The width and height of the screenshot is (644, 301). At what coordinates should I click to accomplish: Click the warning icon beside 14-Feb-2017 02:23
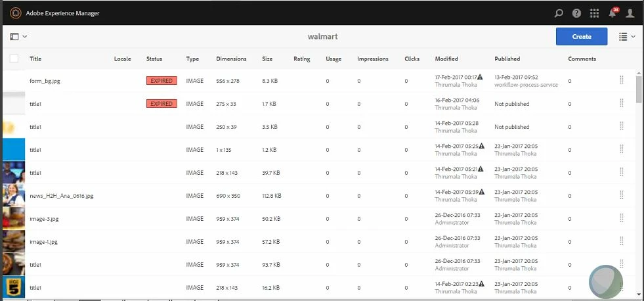[481, 284]
